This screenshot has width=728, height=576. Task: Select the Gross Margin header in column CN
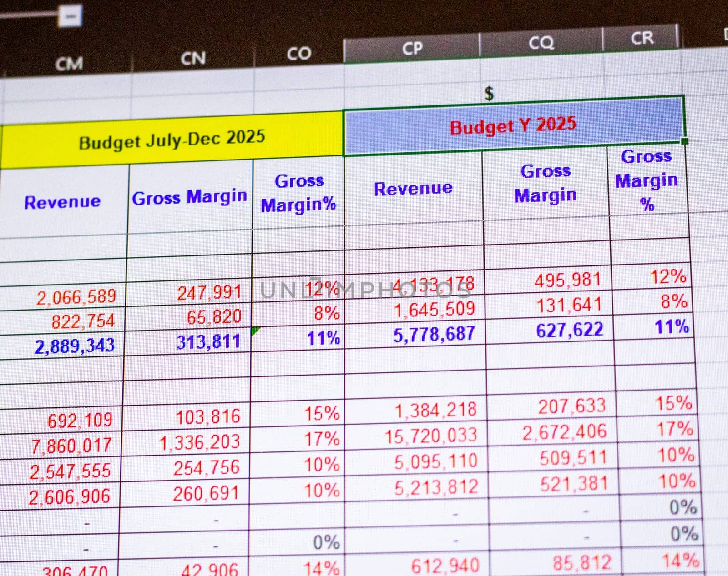tap(190, 197)
